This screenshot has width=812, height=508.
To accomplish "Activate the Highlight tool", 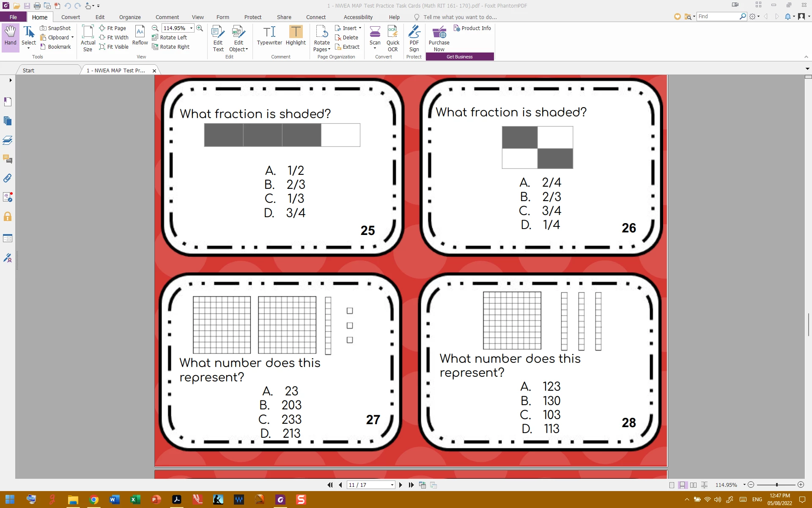I will [296, 36].
